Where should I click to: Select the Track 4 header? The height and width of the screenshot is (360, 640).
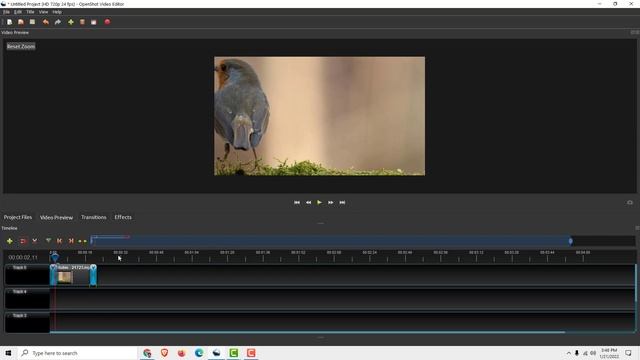click(x=27, y=299)
